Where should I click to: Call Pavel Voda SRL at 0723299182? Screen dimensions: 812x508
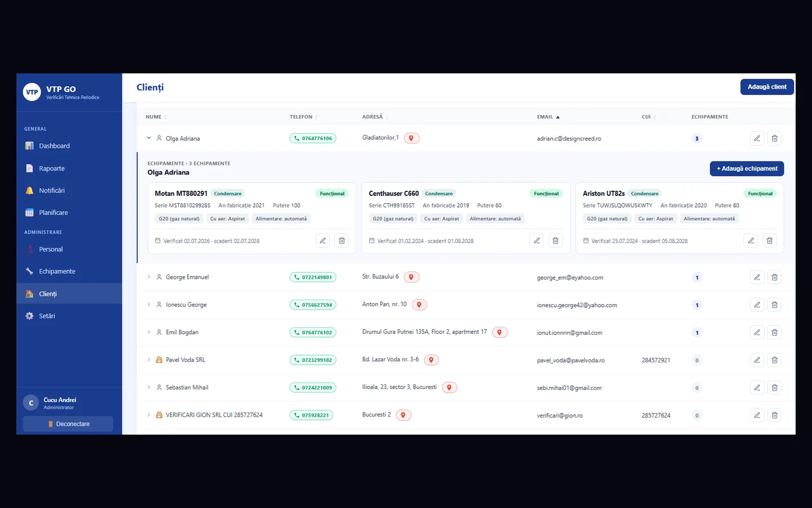[313, 360]
